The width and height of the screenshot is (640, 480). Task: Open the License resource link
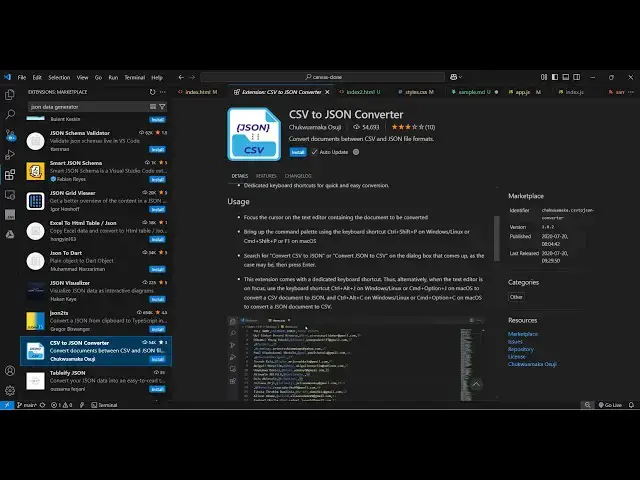(517, 357)
